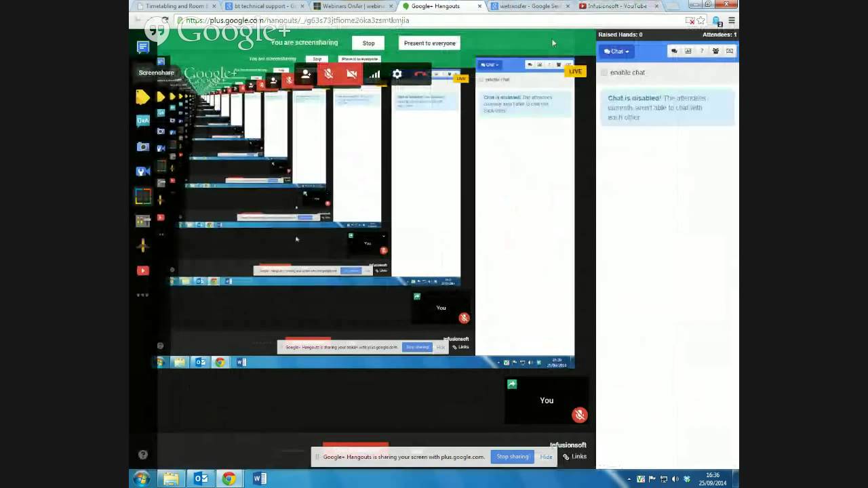Image resolution: width=868 pixels, height=488 pixels.
Task: Open volume control in system tray
Action: (675, 479)
